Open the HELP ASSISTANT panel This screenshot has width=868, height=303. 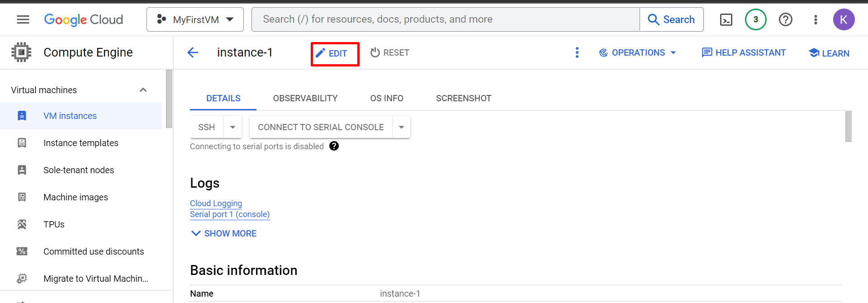click(x=744, y=52)
